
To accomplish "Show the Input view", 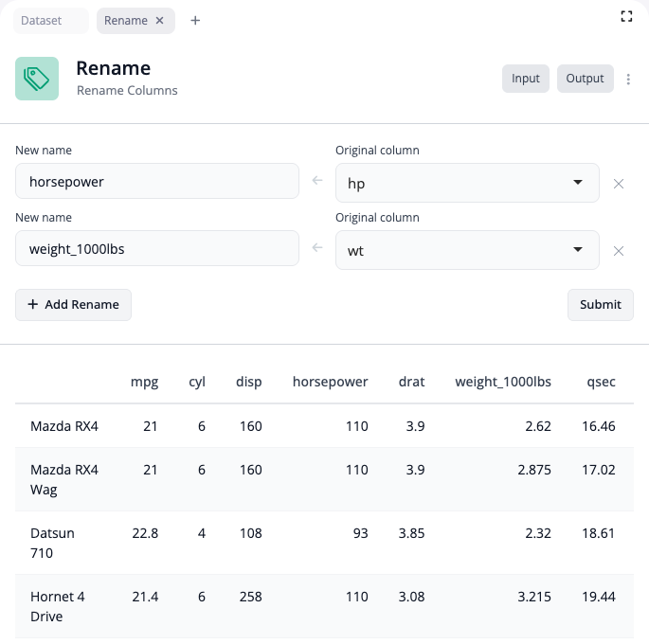I will pos(525,79).
